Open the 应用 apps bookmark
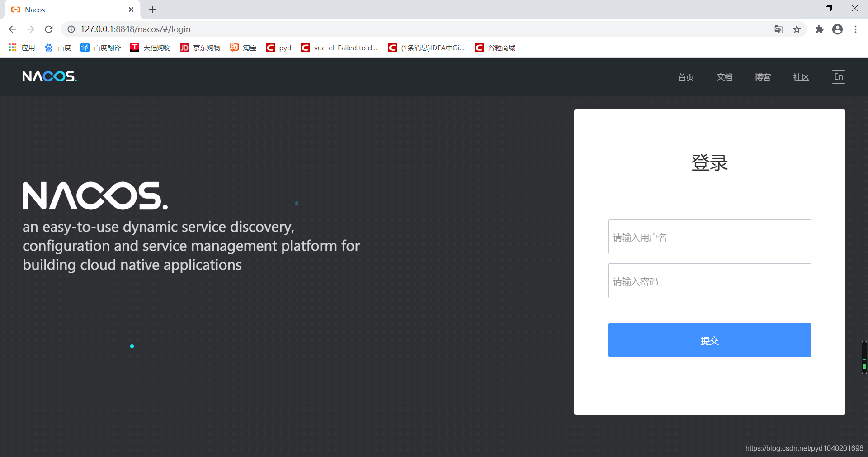Screen dimensions: 868x457 tap(22, 48)
